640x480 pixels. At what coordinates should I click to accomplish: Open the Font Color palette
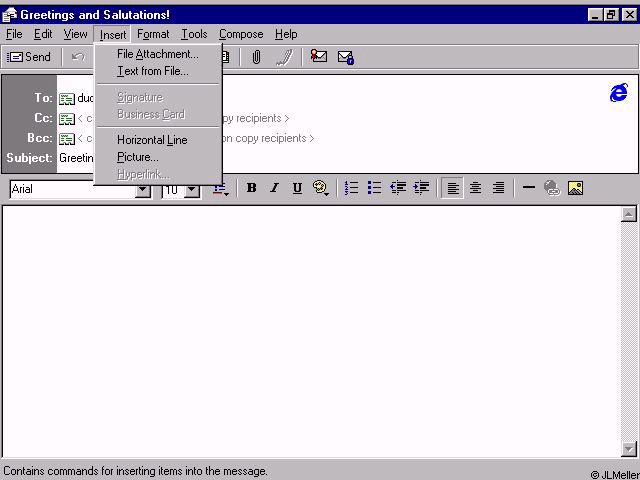(321, 188)
